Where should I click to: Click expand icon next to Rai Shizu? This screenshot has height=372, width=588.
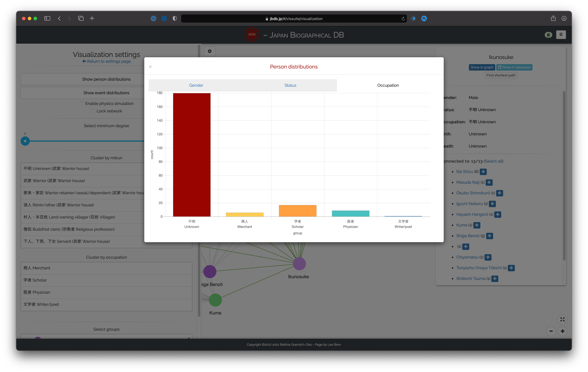483,172
